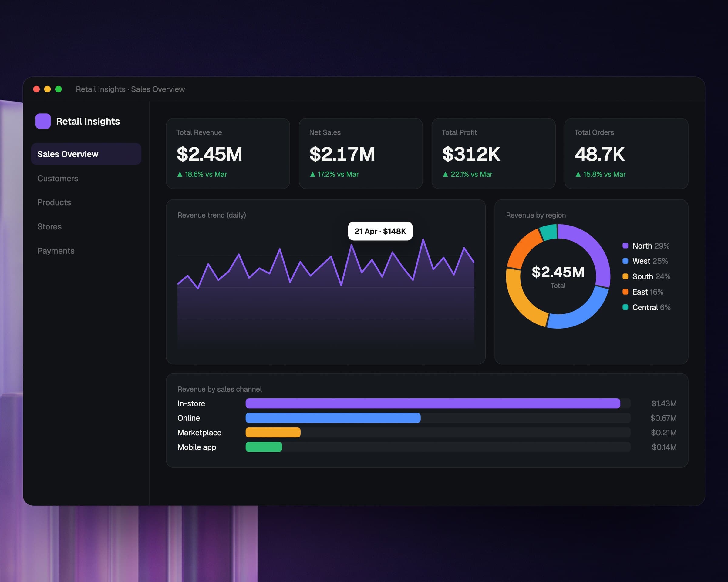Click the purple Retail Insights logo icon

43,121
